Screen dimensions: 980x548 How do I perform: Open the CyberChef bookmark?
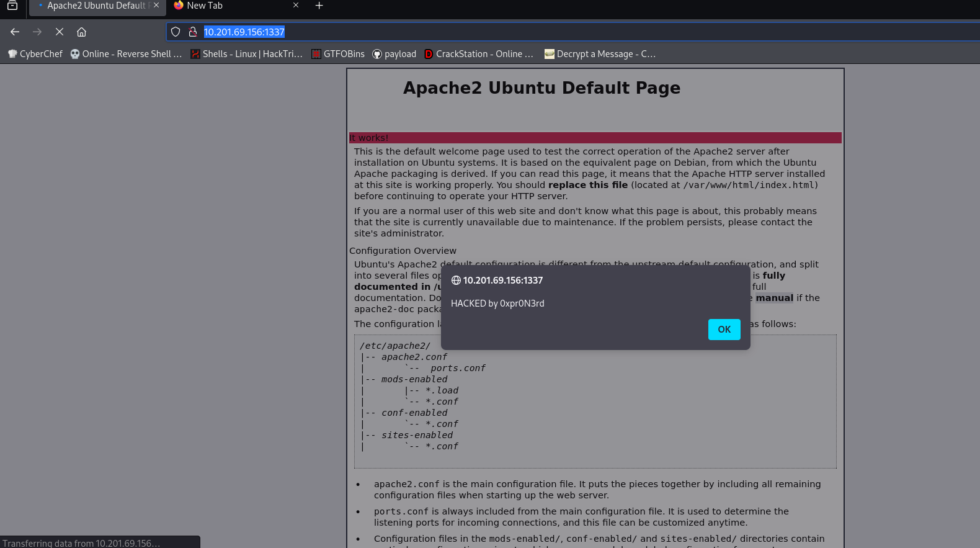click(35, 54)
